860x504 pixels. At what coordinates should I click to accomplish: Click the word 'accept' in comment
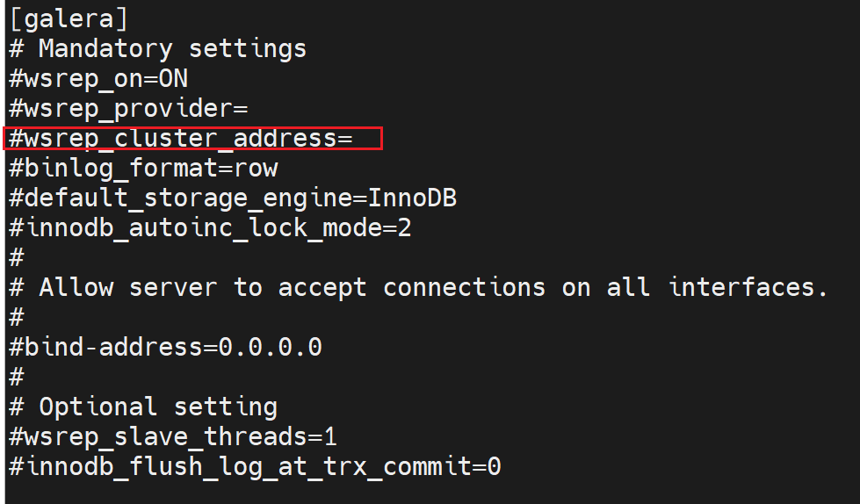tap(322, 287)
